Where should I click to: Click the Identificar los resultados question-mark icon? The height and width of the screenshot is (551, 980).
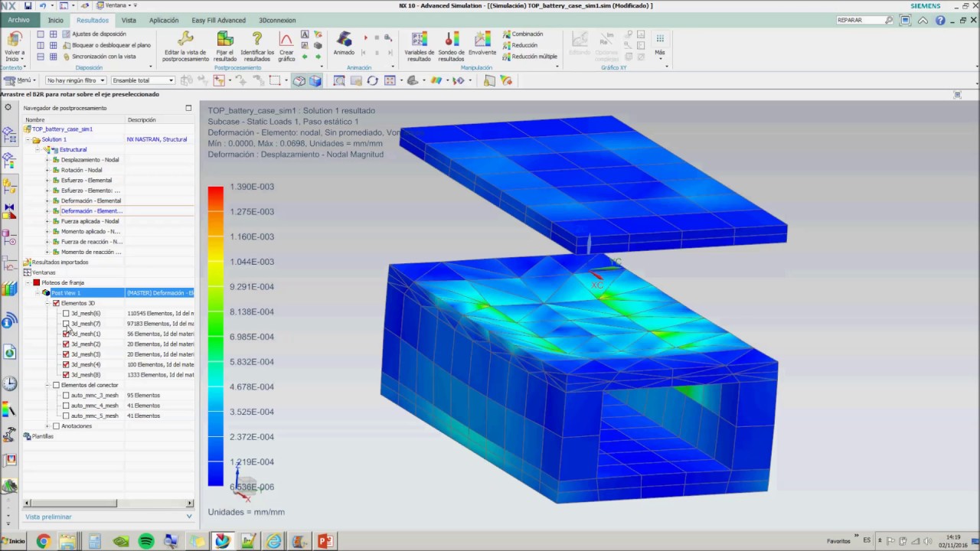(x=257, y=38)
